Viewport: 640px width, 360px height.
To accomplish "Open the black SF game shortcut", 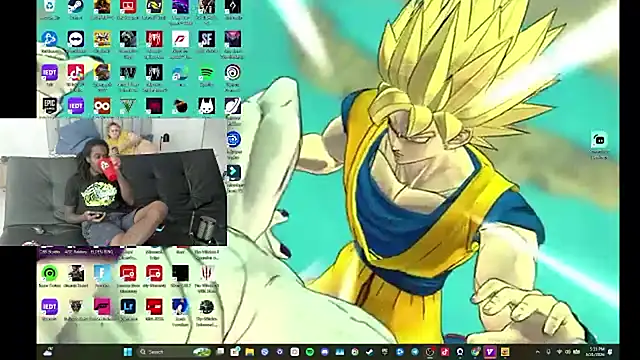I will (x=207, y=39).
